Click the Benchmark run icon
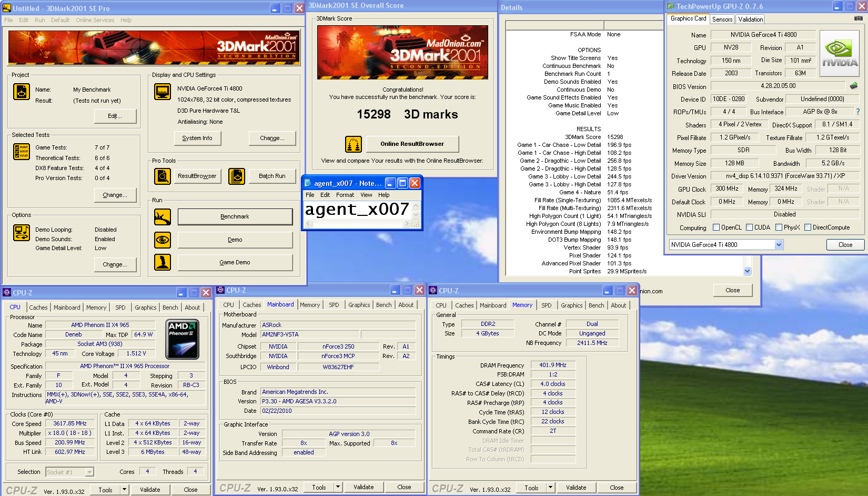Screen dimensions: 868x496 coord(163,217)
